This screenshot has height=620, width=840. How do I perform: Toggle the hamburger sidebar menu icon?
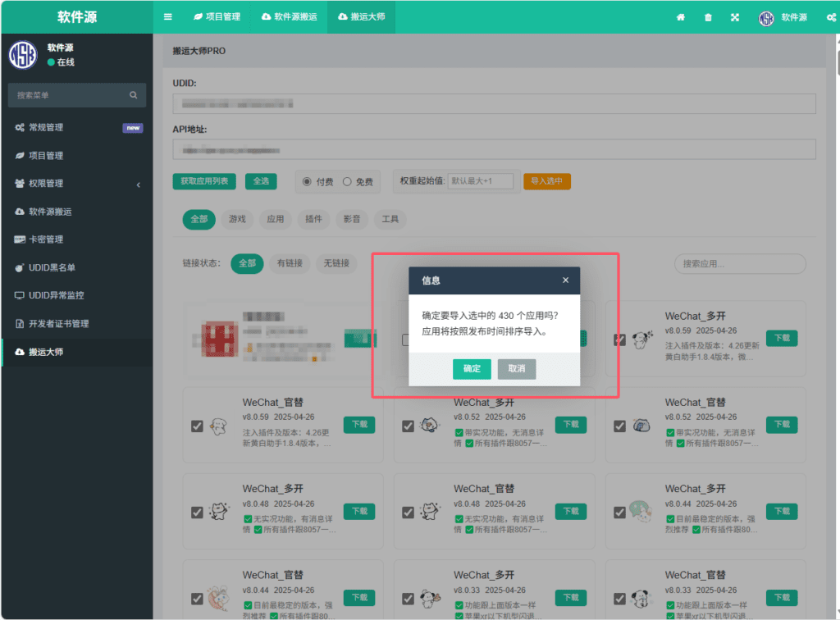click(x=167, y=16)
